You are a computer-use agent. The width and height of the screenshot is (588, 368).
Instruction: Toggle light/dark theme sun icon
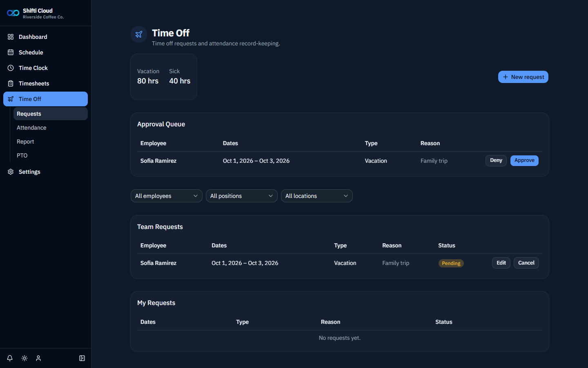pyautogui.click(x=24, y=358)
